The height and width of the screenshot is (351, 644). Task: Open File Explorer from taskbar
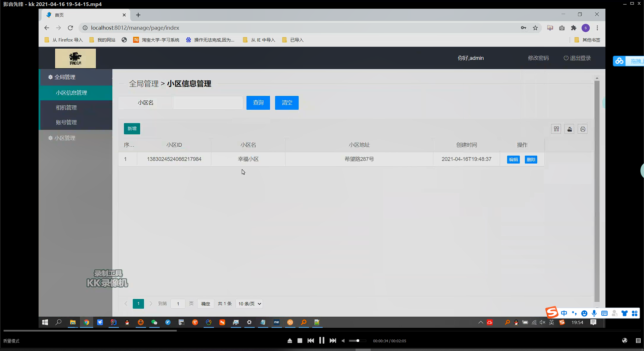[72, 322]
